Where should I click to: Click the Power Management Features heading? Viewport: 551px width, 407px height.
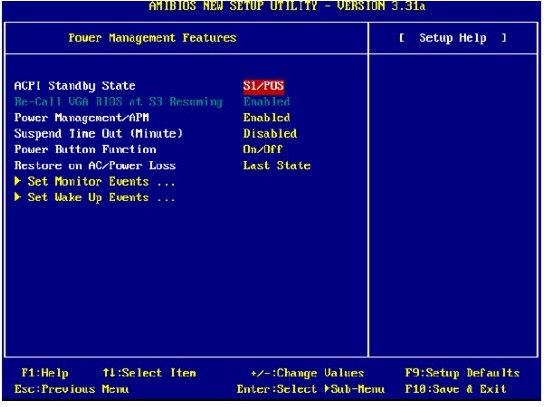pyautogui.click(x=152, y=38)
